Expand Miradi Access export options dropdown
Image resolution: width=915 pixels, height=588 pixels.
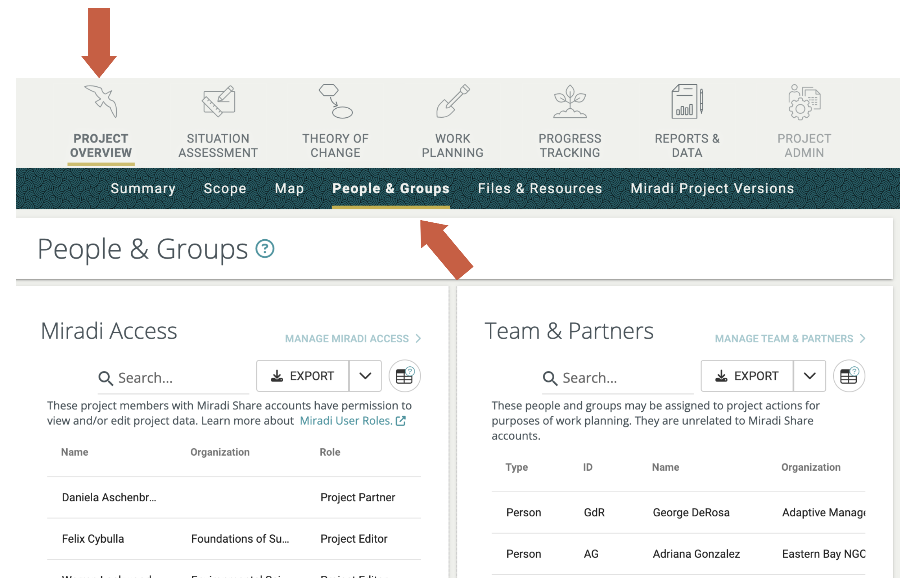(365, 376)
